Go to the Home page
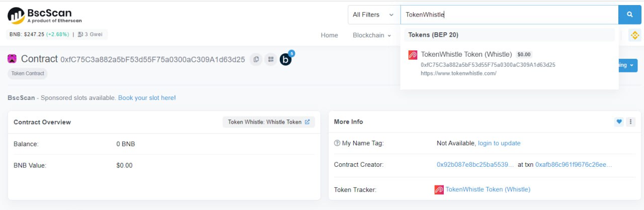Viewport: 644px width, 210px height. 330,35
